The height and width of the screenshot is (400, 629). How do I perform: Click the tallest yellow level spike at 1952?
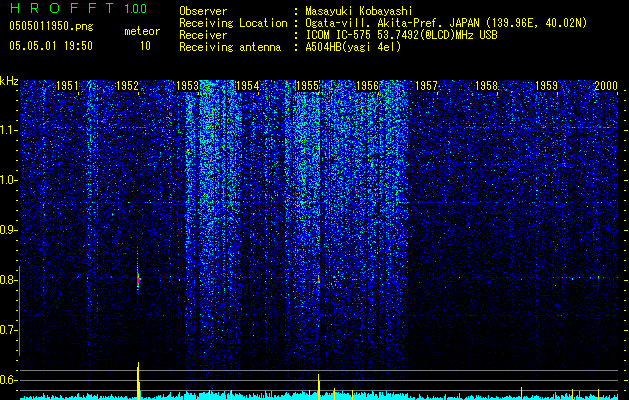pos(138,381)
